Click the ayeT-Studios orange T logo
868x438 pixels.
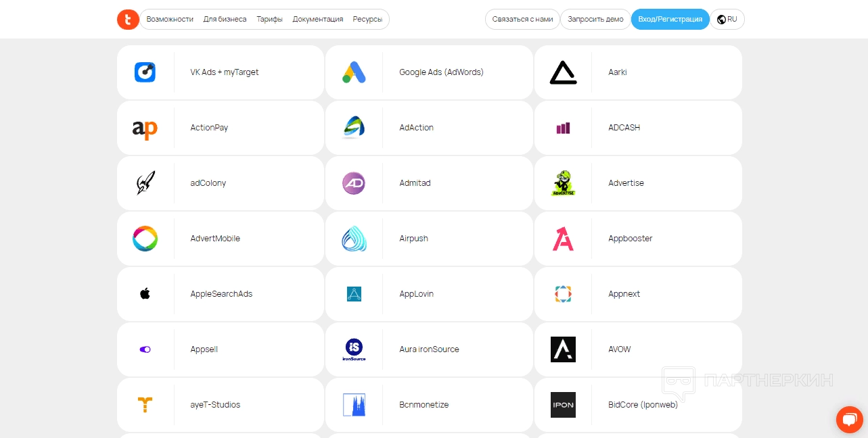[x=145, y=405]
